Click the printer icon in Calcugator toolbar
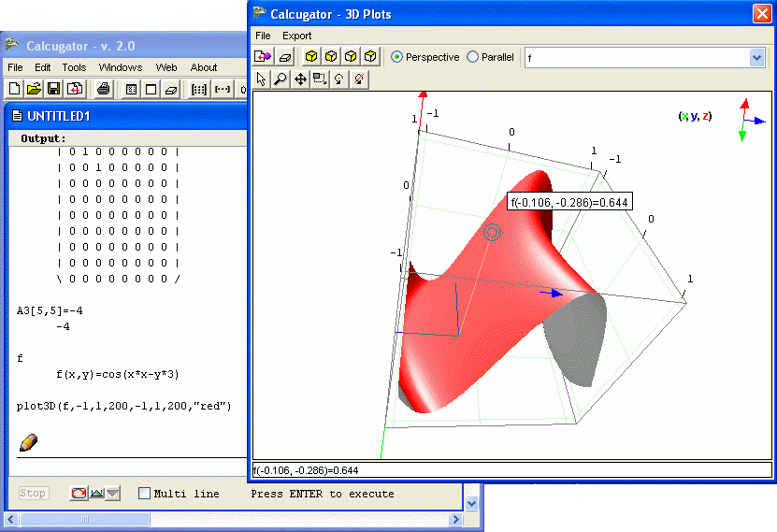 click(x=104, y=90)
